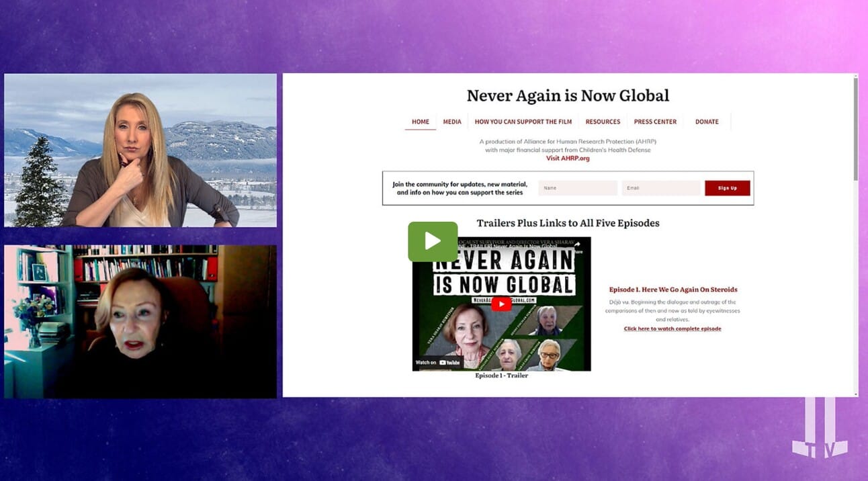Click the green play button overlay
This screenshot has height=481, width=868.
tap(433, 242)
